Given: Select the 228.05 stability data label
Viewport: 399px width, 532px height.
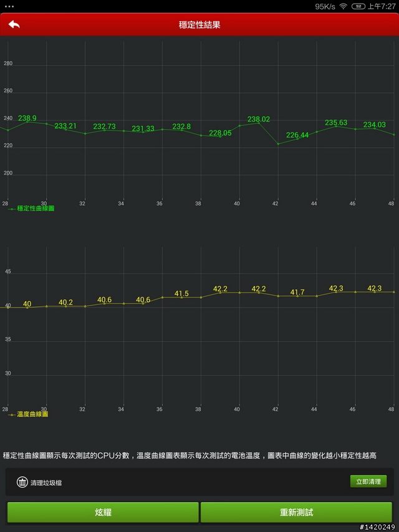Looking at the screenshot, I should click(x=220, y=133).
